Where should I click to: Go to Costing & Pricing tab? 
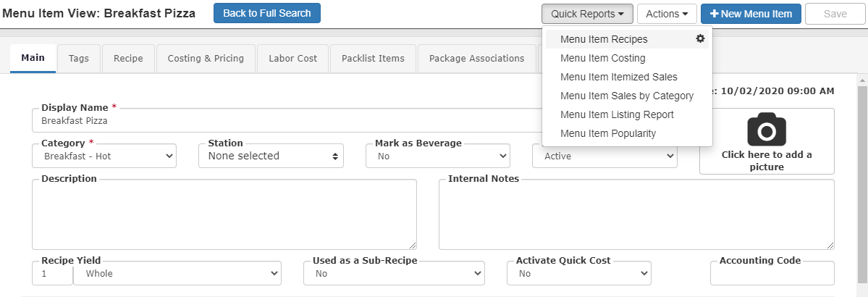pos(206,58)
